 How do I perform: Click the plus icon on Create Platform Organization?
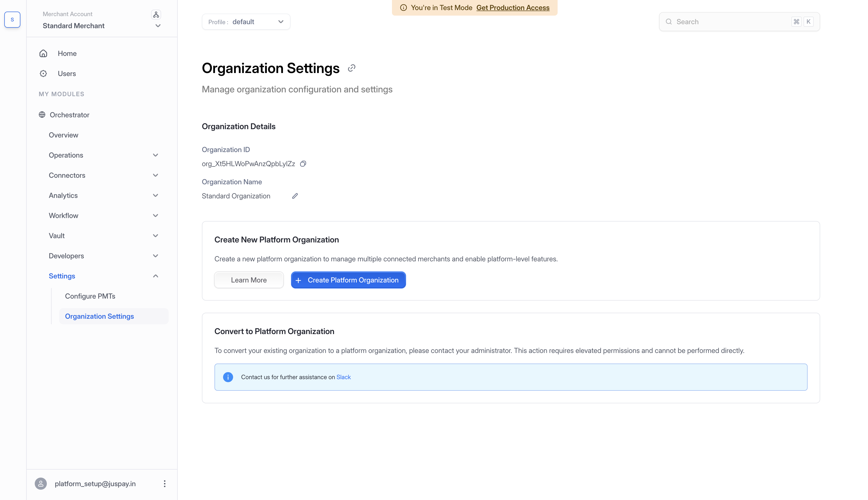(x=298, y=280)
